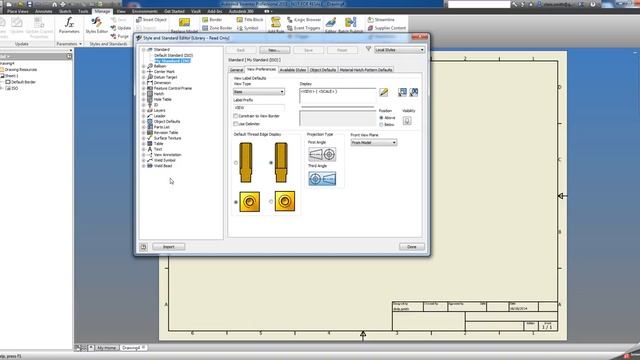640x360 pixels.
Task: Select the bottom-left thread end-view radio
Action: [236, 202]
